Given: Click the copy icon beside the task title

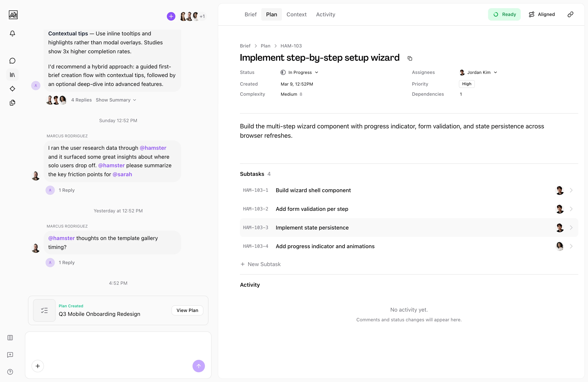Looking at the screenshot, I should 410,58.
